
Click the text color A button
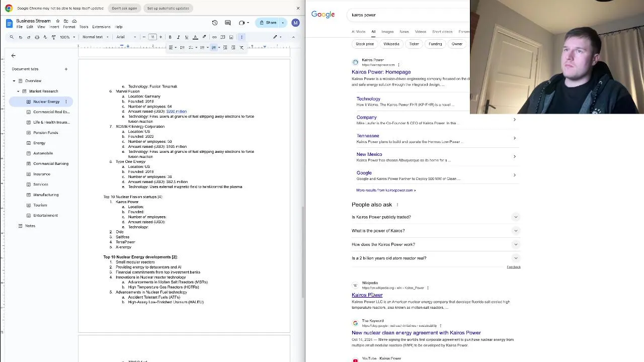coord(195,37)
